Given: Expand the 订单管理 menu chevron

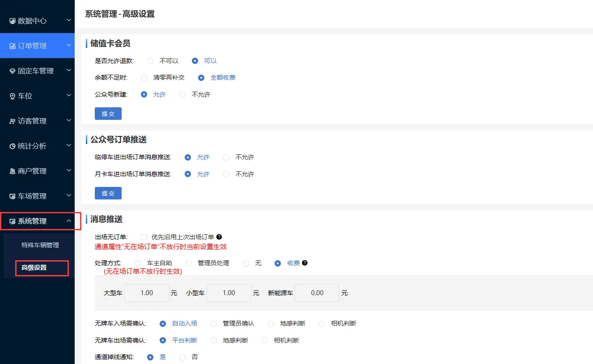Looking at the screenshot, I should [68, 46].
